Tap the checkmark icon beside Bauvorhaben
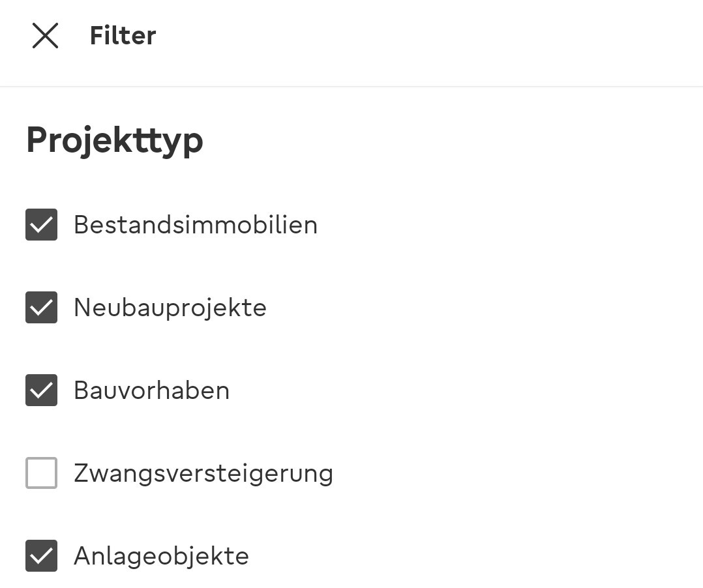The image size is (703, 588). pyautogui.click(x=41, y=390)
